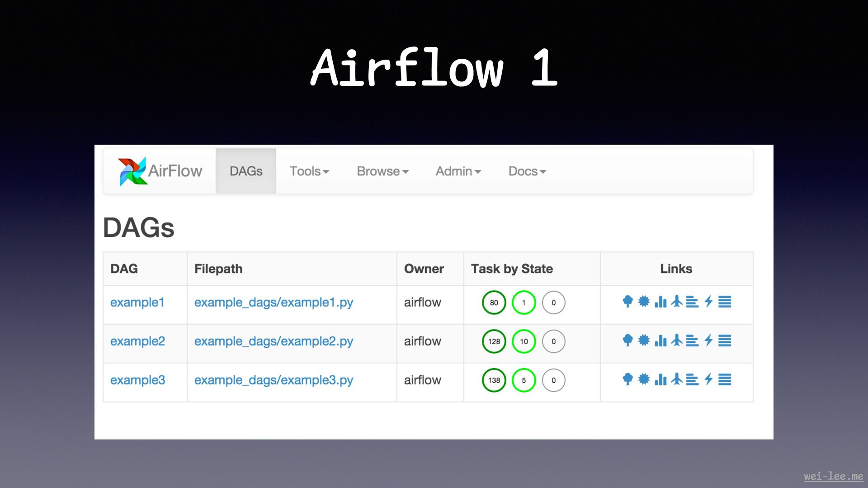This screenshot has height=488, width=868.
Task: Open the Docs dropdown menu
Action: (x=527, y=171)
